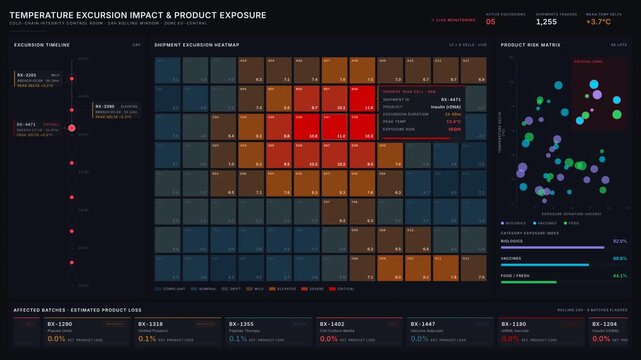Click the heatmap cell showing 11.0

click(x=334, y=127)
